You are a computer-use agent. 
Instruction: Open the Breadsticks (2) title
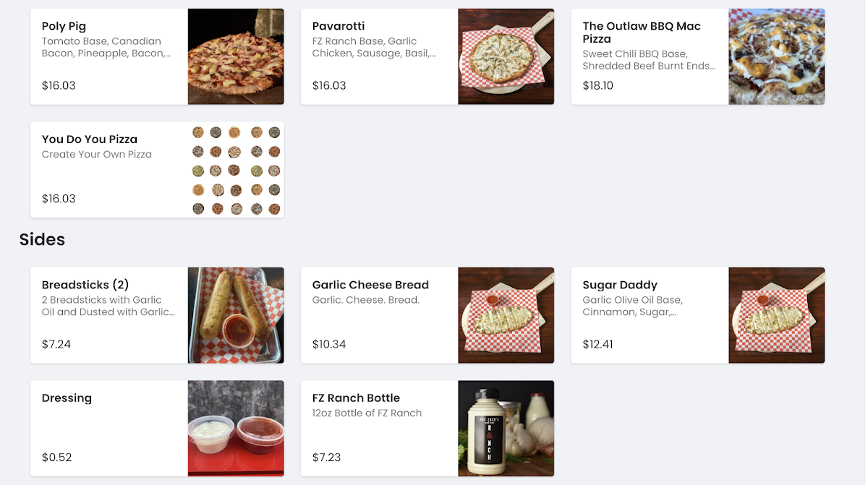[x=85, y=285]
